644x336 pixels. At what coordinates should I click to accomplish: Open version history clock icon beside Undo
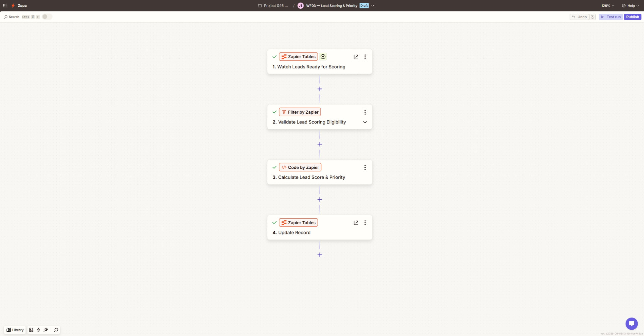[593, 17]
